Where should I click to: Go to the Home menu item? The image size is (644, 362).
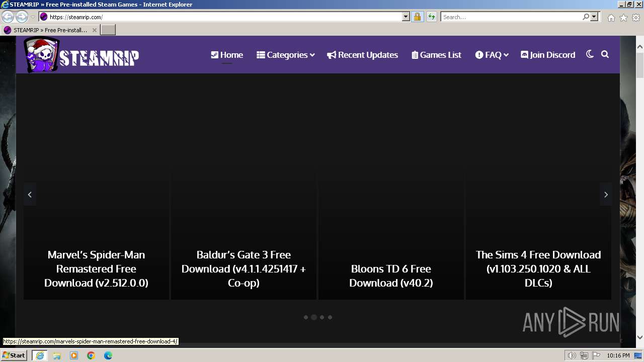coord(227,55)
